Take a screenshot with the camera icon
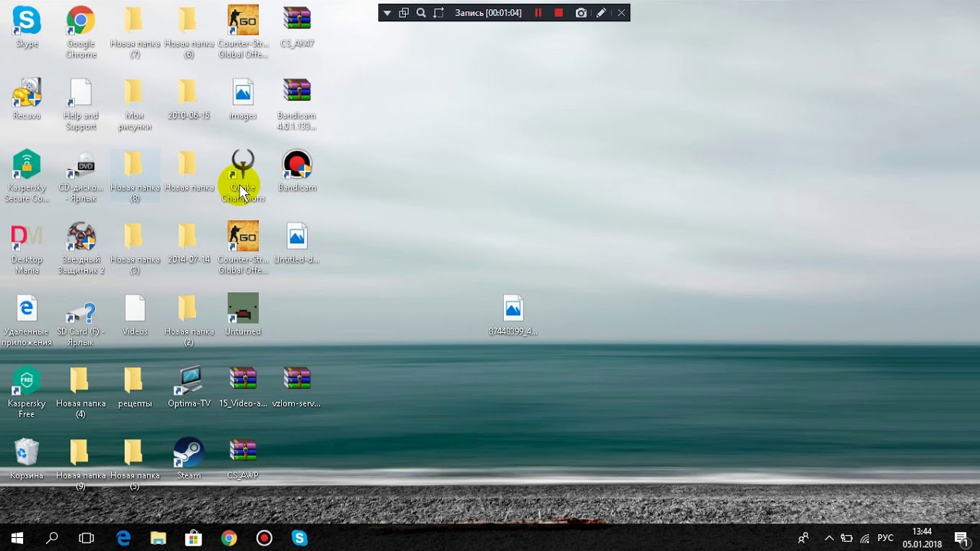The width and height of the screenshot is (980, 551). click(581, 13)
